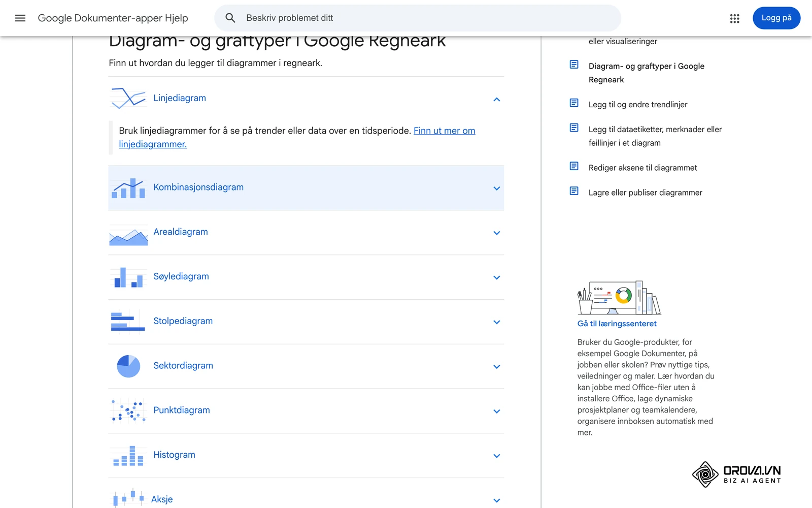
Task: Expand the Søylediagram section chevron
Action: tap(497, 278)
